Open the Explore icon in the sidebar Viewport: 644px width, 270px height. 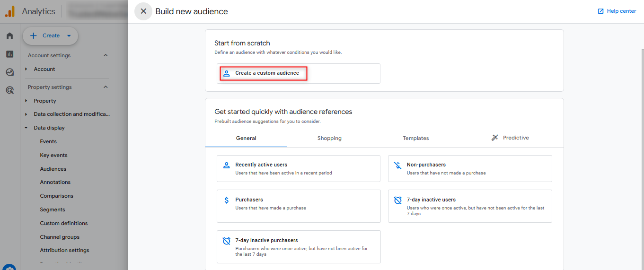tap(10, 72)
